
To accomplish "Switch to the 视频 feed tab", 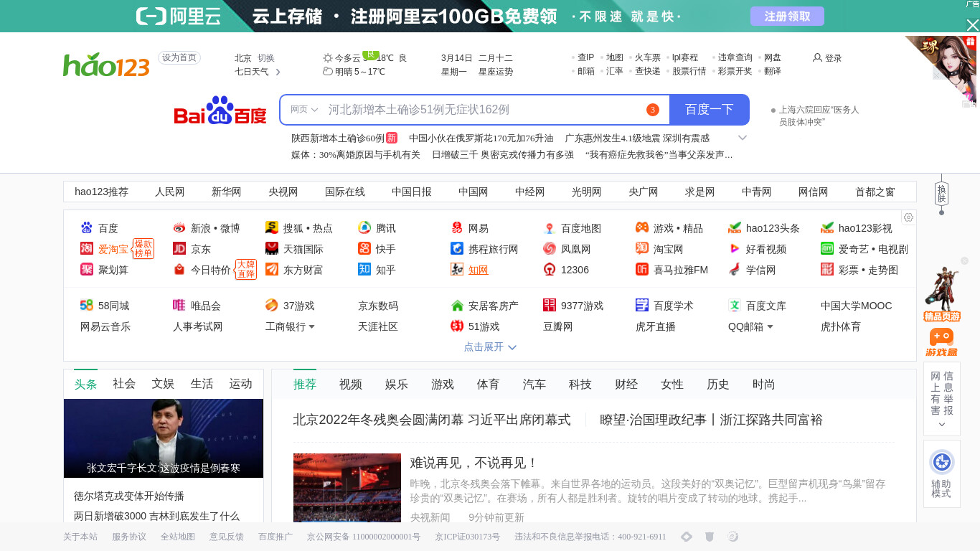I will [x=351, y=385].
